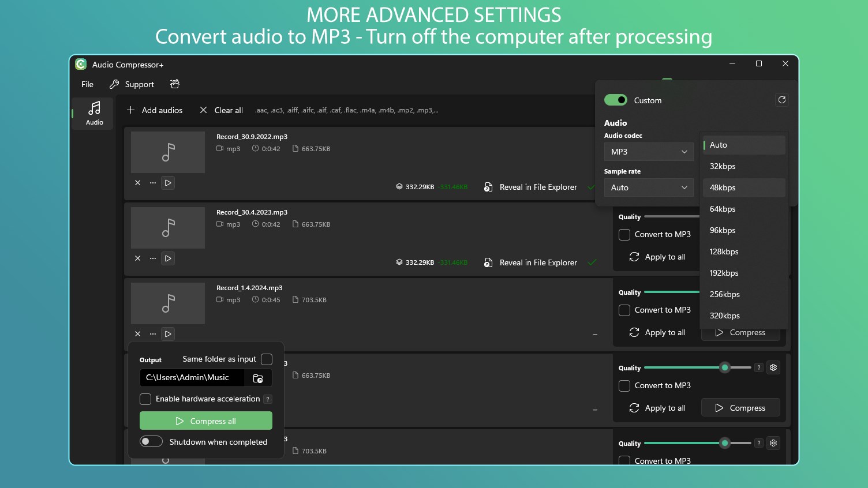Viewport: 868px width, 488px height.
Task: Check Convert to MP3 for Record_30.4.2023.mp3
Action: click(x=624, y=235)
